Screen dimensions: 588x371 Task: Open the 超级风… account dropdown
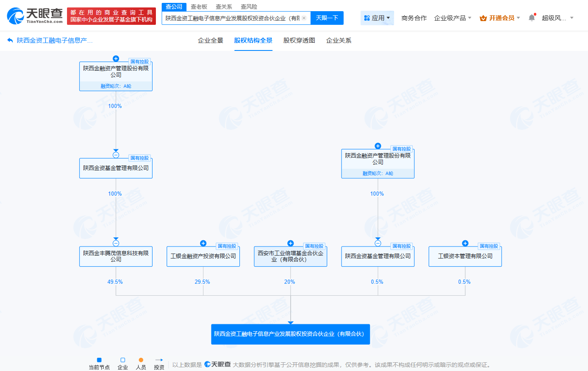pyautogui.click(x=557, y=18)
